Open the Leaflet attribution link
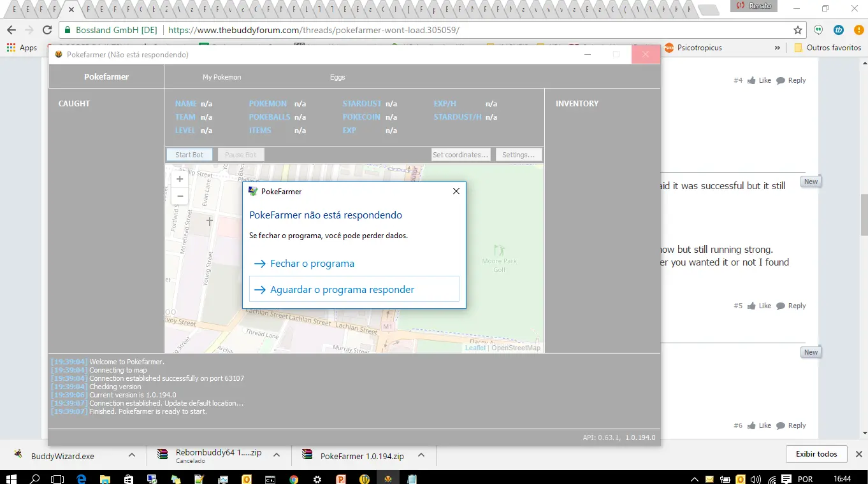Screen dimensions: 868x484 [x=475, y=348]
